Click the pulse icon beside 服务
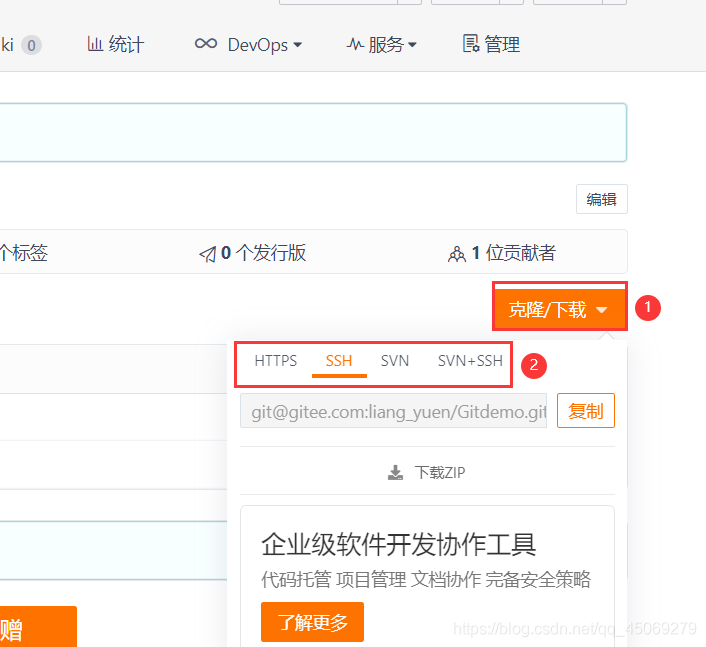The width and height of the screenshot is (706, 647). 355,44
